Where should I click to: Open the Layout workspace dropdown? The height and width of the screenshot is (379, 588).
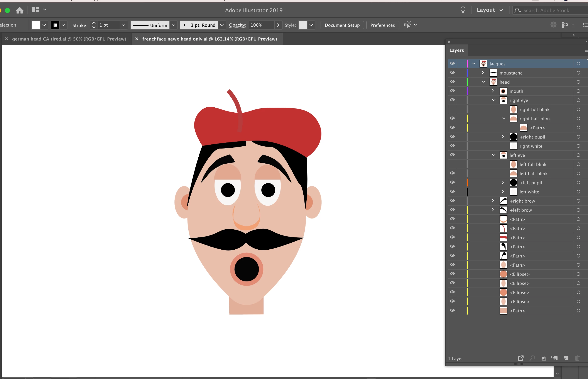click(x=490, y=10)
